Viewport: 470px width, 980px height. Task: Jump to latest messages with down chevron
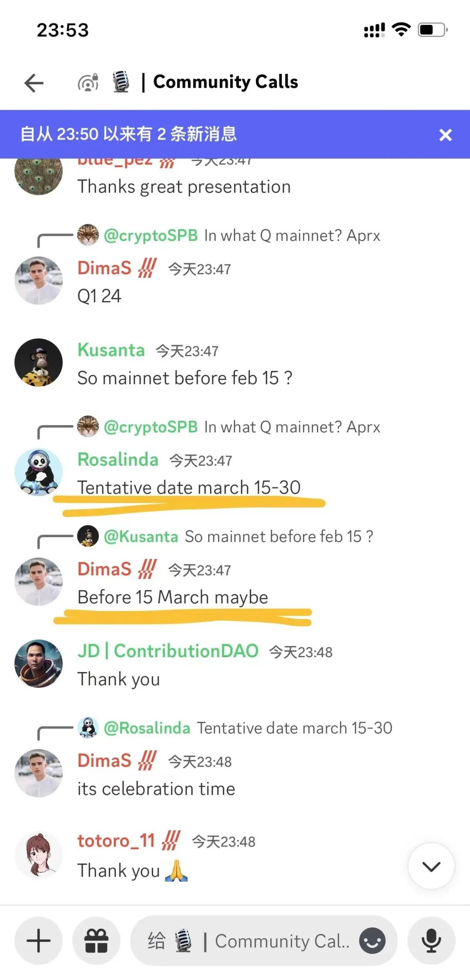tap(431, 866)
